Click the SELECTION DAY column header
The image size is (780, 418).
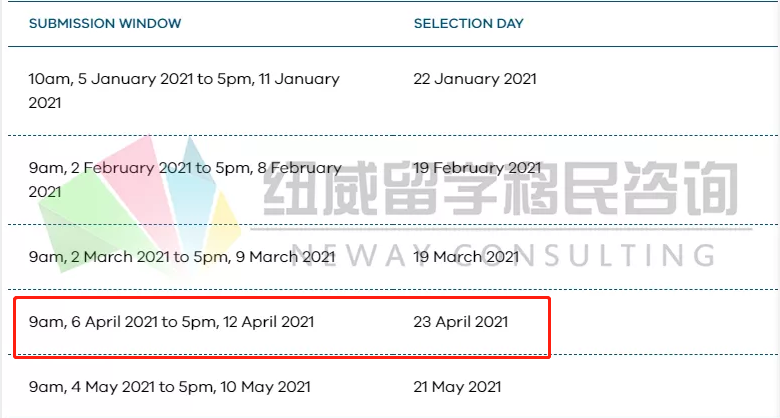[x=469, y=23]
